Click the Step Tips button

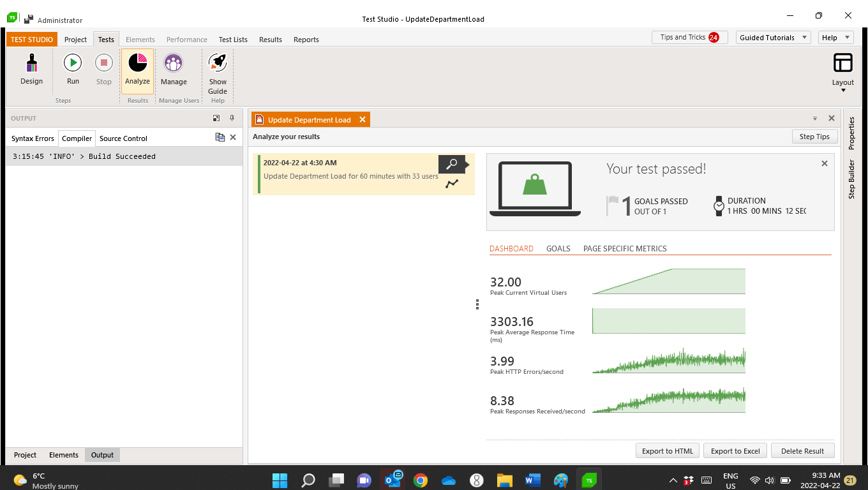[814, 137]
